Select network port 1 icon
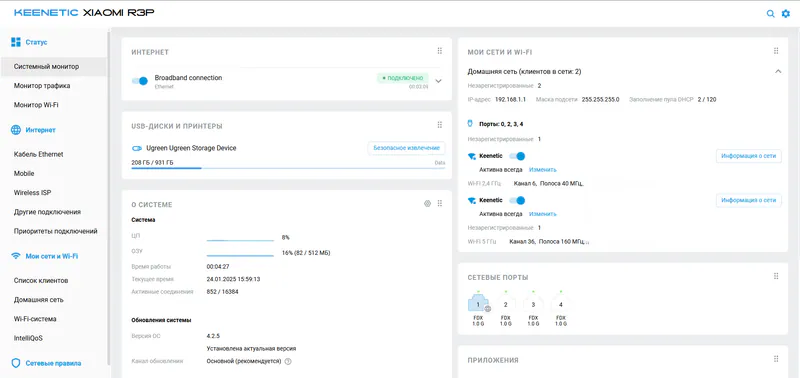The height and width of the screenshot is (378, 800). point(479,304)
